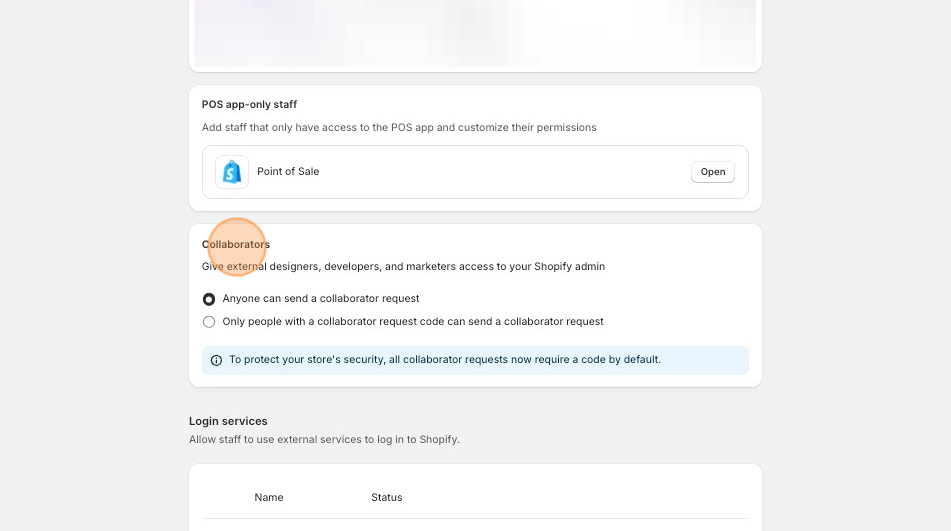Select the request code only radio button

[x=209, y=322]
